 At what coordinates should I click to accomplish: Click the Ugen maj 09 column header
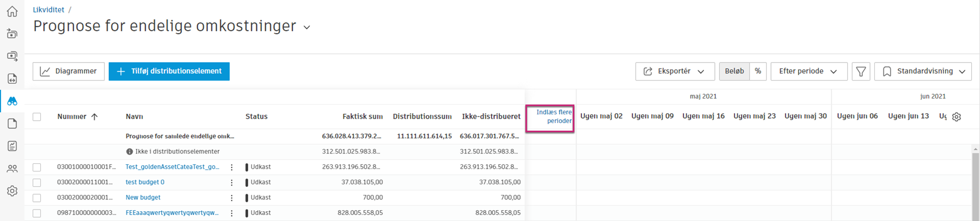coord(652,116)
